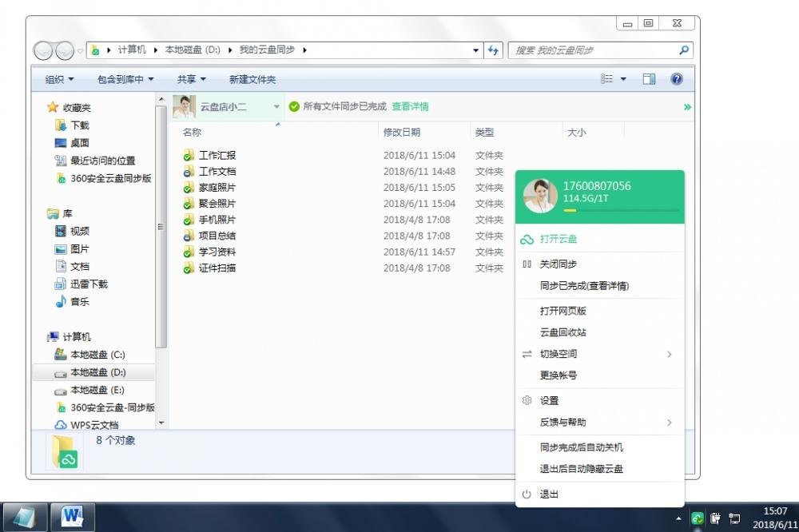Open the 组织 dropdown menu
This screenshot has width=799, height=532.
[x=59, y=80]
